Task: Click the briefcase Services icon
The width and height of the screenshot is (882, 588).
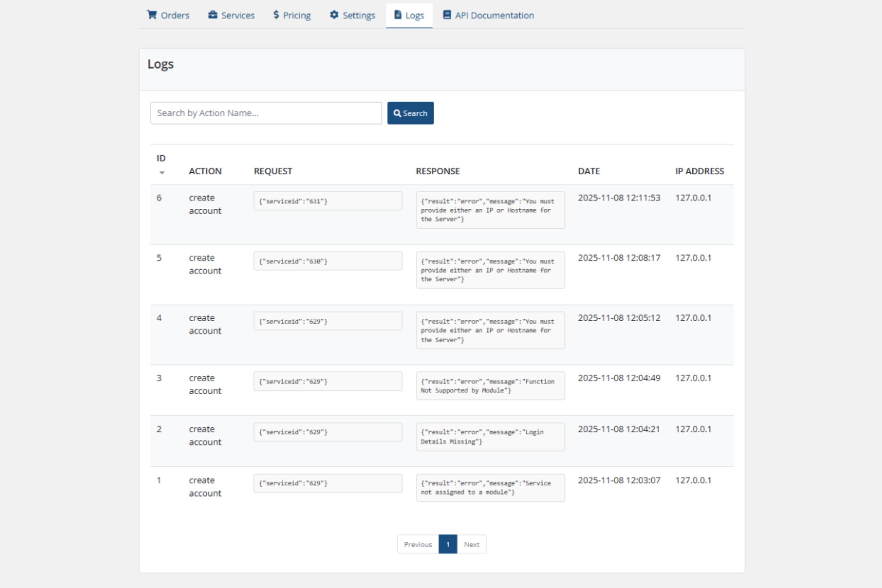Action: click(213, 15)
